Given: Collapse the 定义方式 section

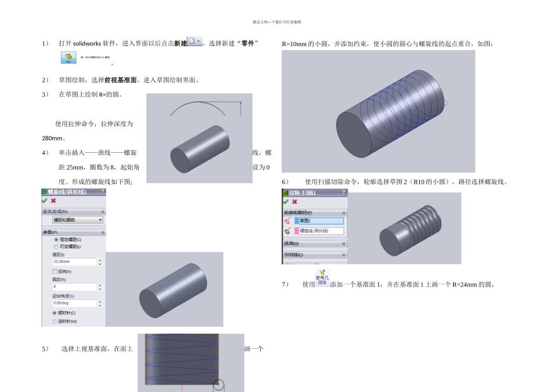Looking at the screenshot, I should 103,212.
